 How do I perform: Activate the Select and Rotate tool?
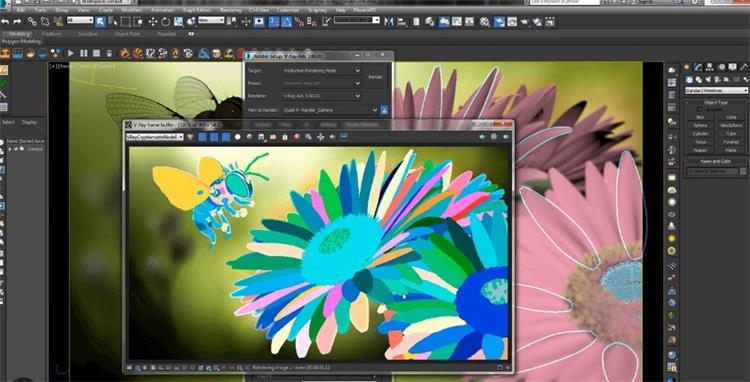pyautogui.click(x=165, y=22)
